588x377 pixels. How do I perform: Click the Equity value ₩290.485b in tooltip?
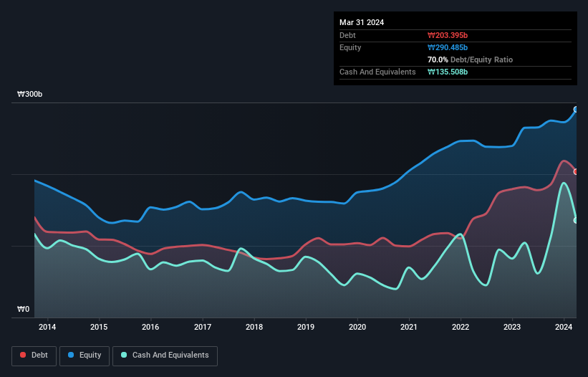tap(448, 47)
